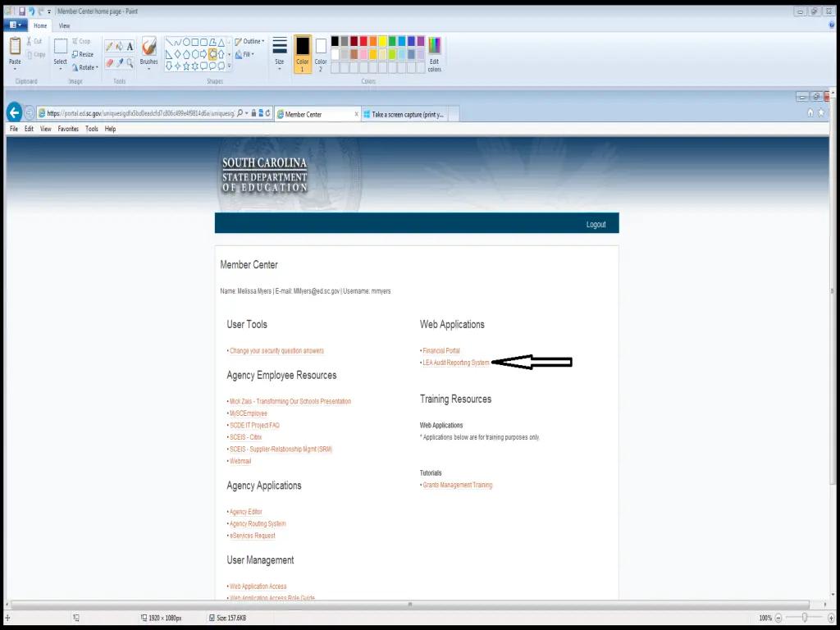Click the browser address bar URL
The image size is (840, 630).
click(141, 113)
